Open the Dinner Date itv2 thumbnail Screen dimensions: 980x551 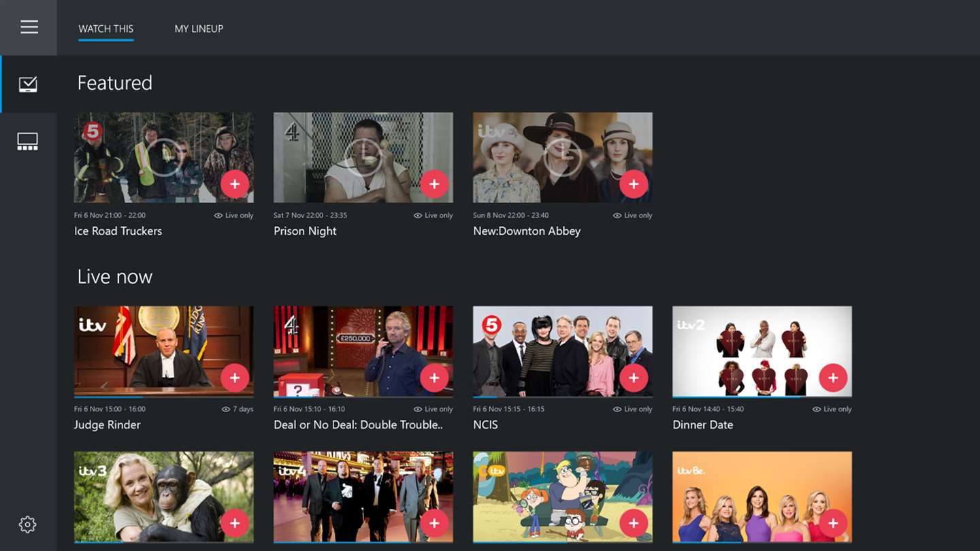coord(762,351)
